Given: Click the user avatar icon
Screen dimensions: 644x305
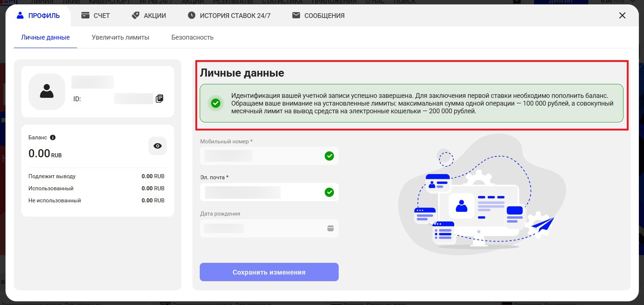Looking at the screenshot, I should (x=47, y=91).
